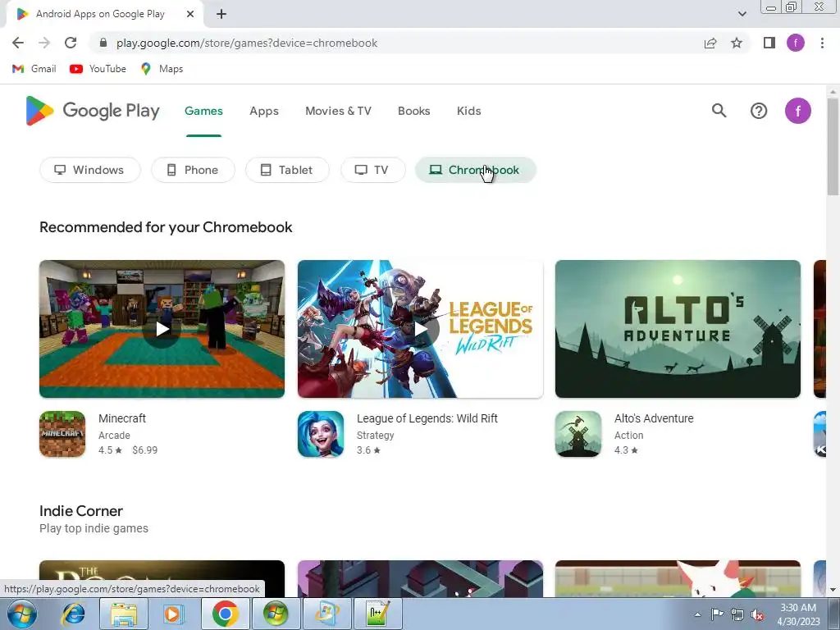
Task: Bookmark this page with the star icon
Action: [x=737, y=43]
